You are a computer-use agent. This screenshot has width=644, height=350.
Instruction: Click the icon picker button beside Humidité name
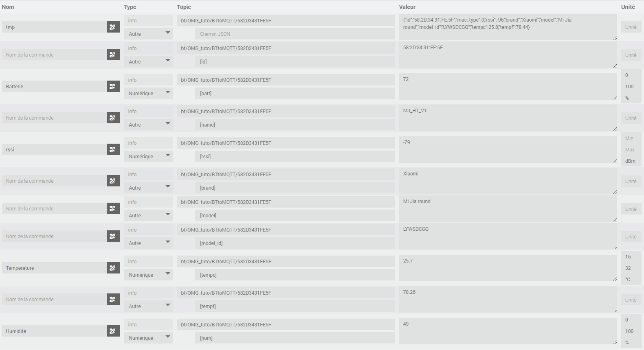pyautogui.click(x=113, y=331)
